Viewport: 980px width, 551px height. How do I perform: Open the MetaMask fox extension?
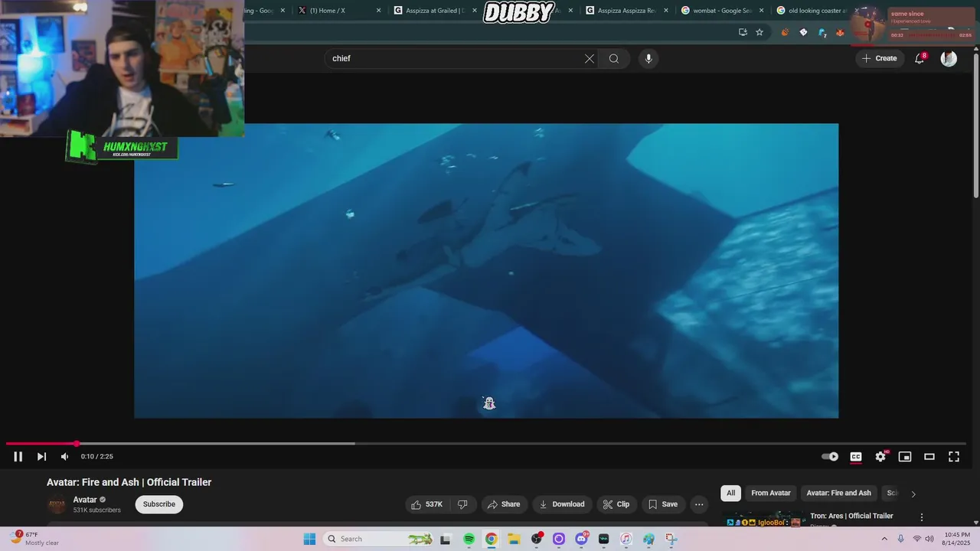[x=840, y=32]
